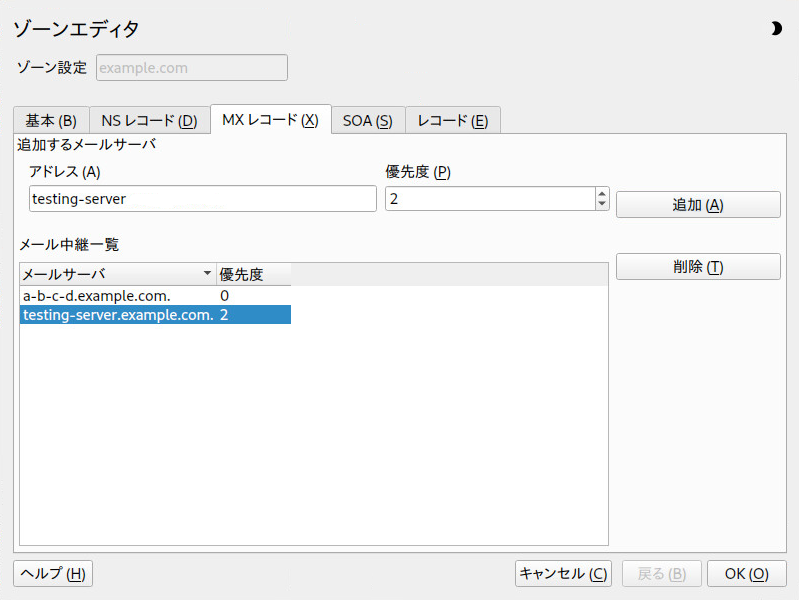Click the 優先度 column header

(254, 274)
